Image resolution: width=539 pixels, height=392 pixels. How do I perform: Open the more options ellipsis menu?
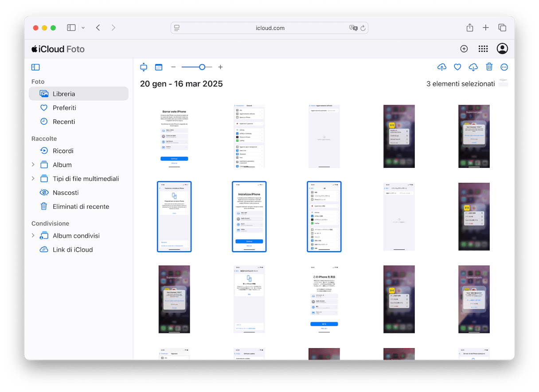click(504, 67)
